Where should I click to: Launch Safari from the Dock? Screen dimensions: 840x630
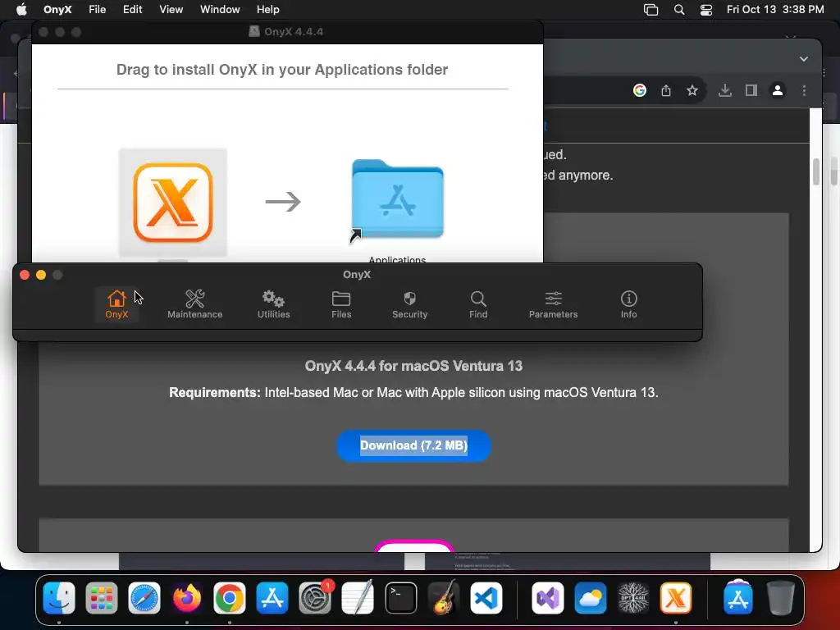(x=144, y=598)
